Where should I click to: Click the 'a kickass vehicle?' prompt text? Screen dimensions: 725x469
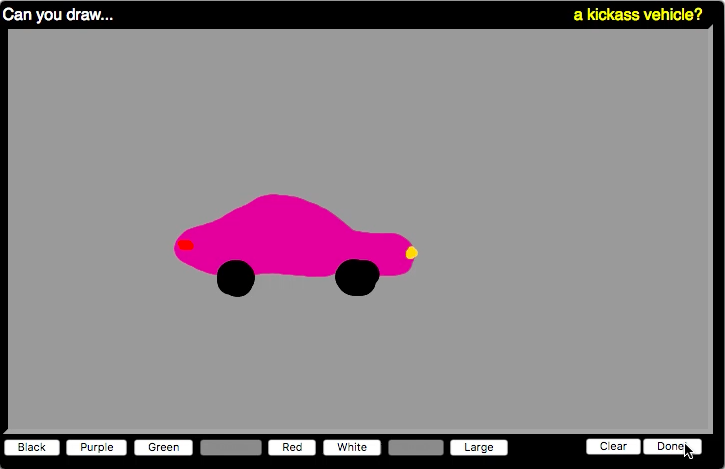tap(638, 15)
